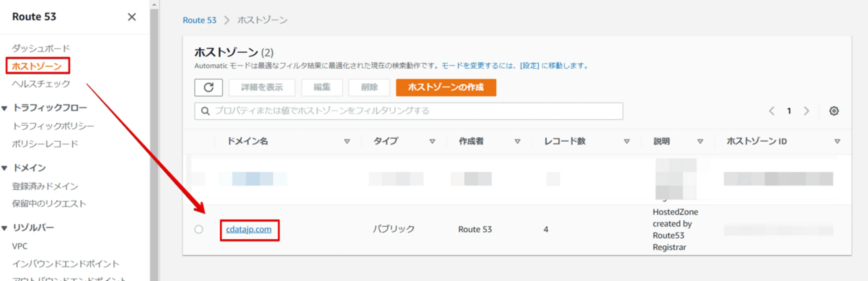Open ヘルスチェック in the sidebar
The height and width of the screenshot is (281, 868).
(41, 84)
